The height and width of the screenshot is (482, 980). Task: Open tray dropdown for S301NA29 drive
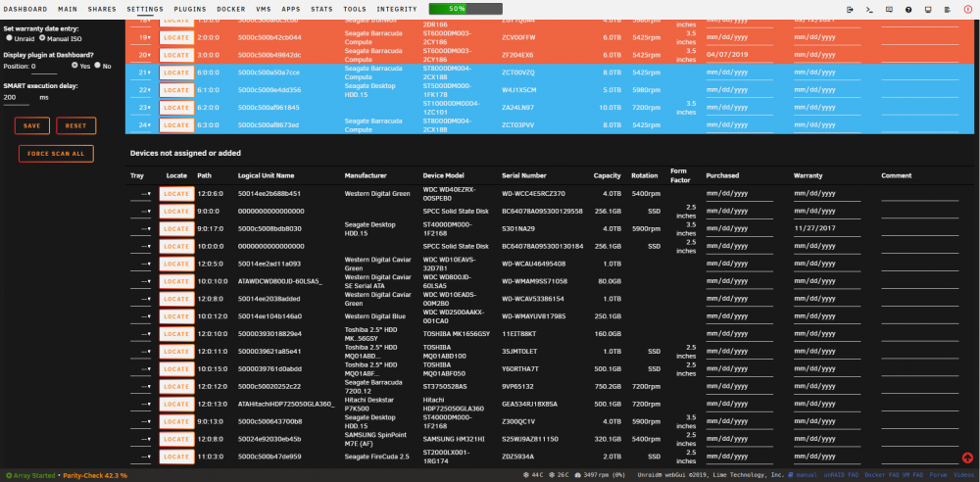point(140,229)
